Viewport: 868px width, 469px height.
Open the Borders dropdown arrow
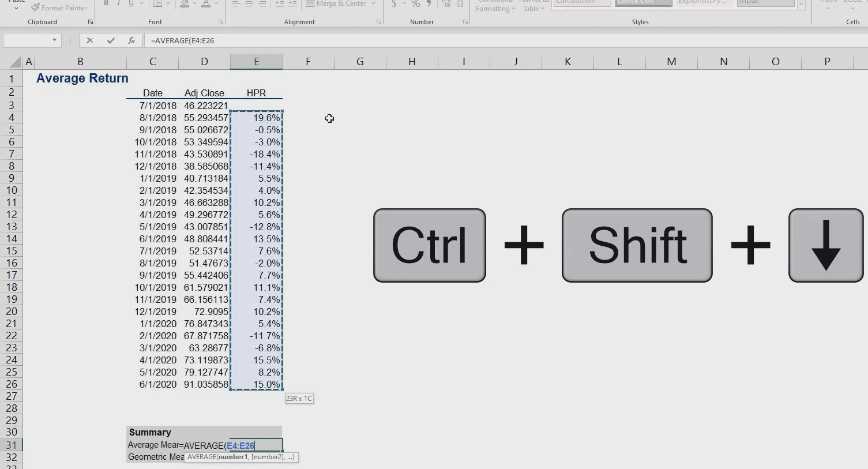point(168,3)
